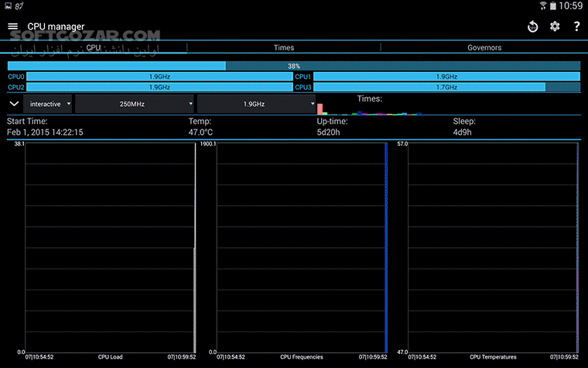Open the 1.9GHz maximum frequency dropdown

point(256,104)
